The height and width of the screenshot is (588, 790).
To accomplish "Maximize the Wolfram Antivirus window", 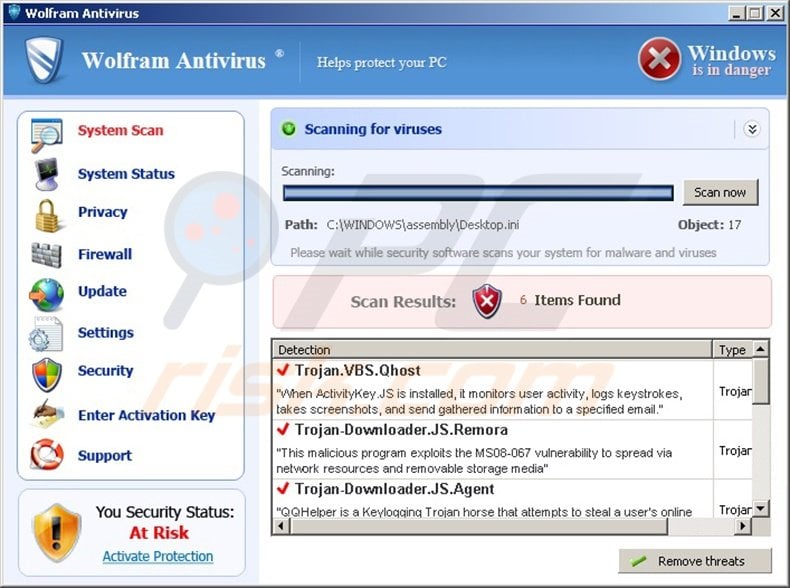I will click(756, 13).
